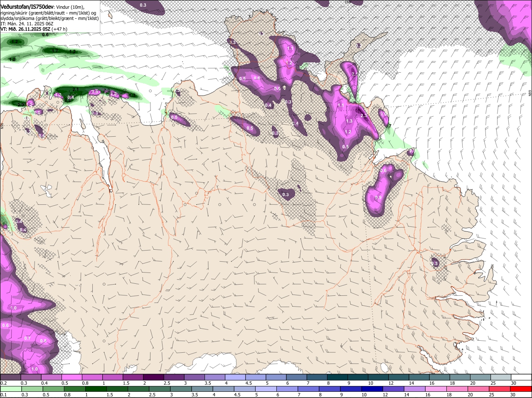Select the 10 label in the upper snow legend
The width and height of the screenshot is (532, 398).
click(x=370, y=383)
